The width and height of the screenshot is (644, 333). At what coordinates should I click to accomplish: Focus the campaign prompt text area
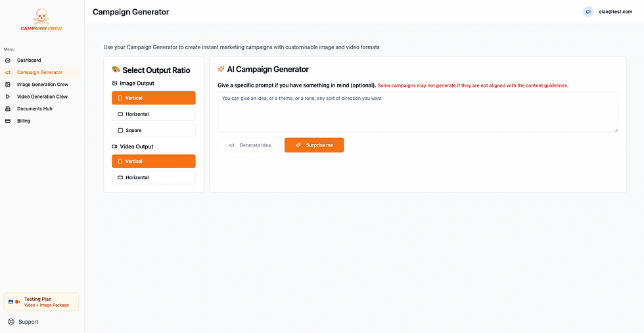tap(417, 112)
